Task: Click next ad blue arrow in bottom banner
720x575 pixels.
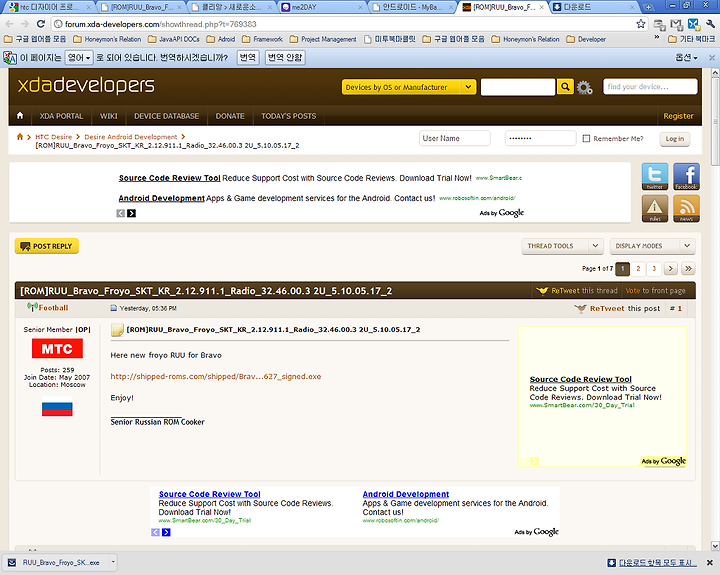Action: (166, 532)
